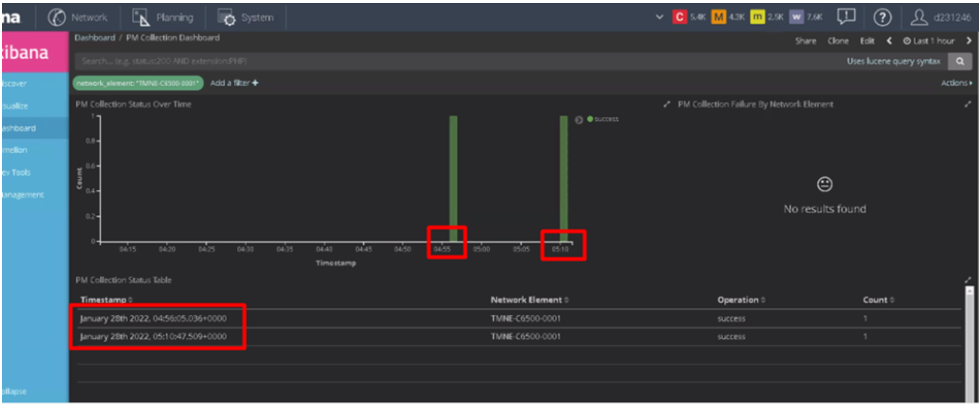980x406 pixels.
Task: Open the help question mark icon
Action: click(x=882, y=18)
